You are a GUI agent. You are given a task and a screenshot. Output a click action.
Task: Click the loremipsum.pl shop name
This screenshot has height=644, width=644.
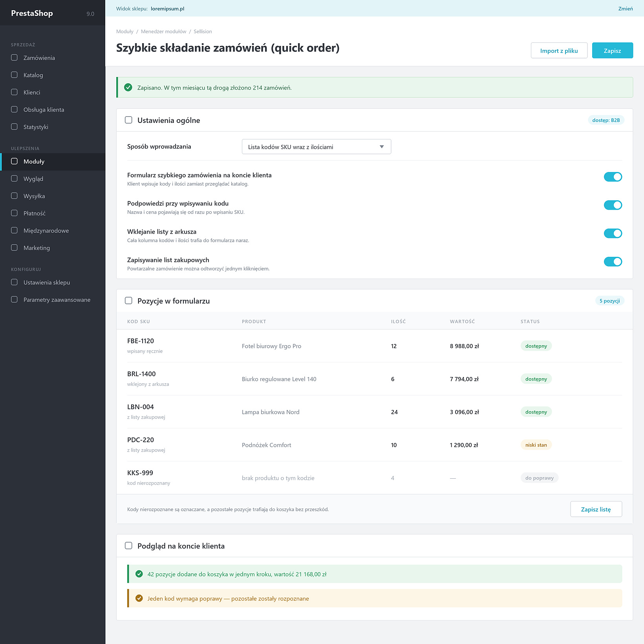[167, 9]
